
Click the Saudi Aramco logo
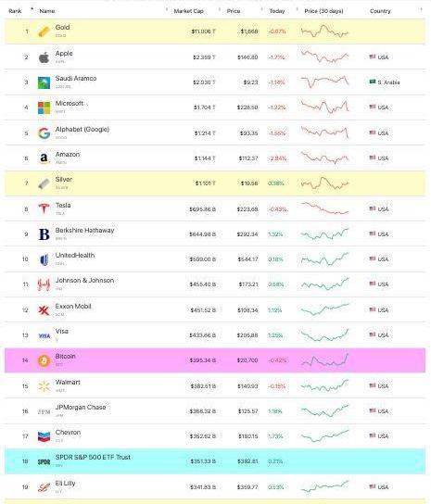tap(44, 82)
